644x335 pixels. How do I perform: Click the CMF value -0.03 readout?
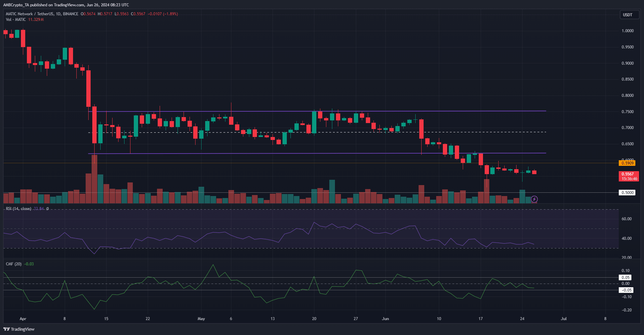pyautogui.click(x=29, y=264)
